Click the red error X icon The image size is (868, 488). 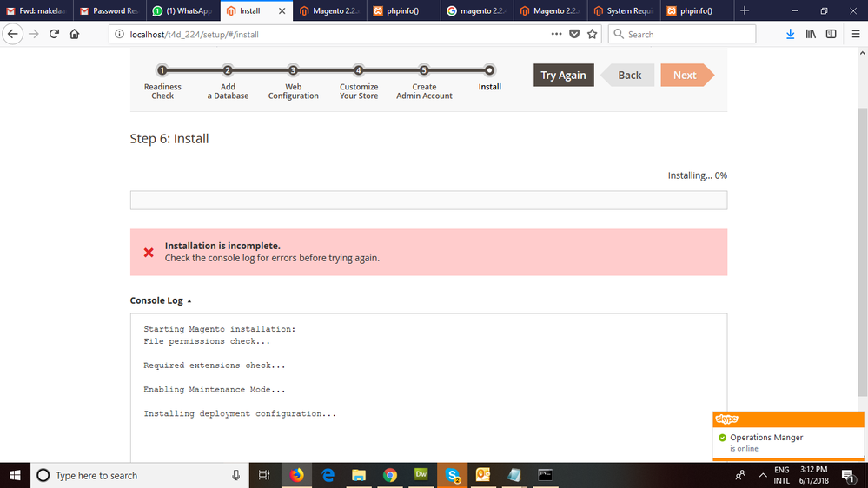[x=149, y=253]
